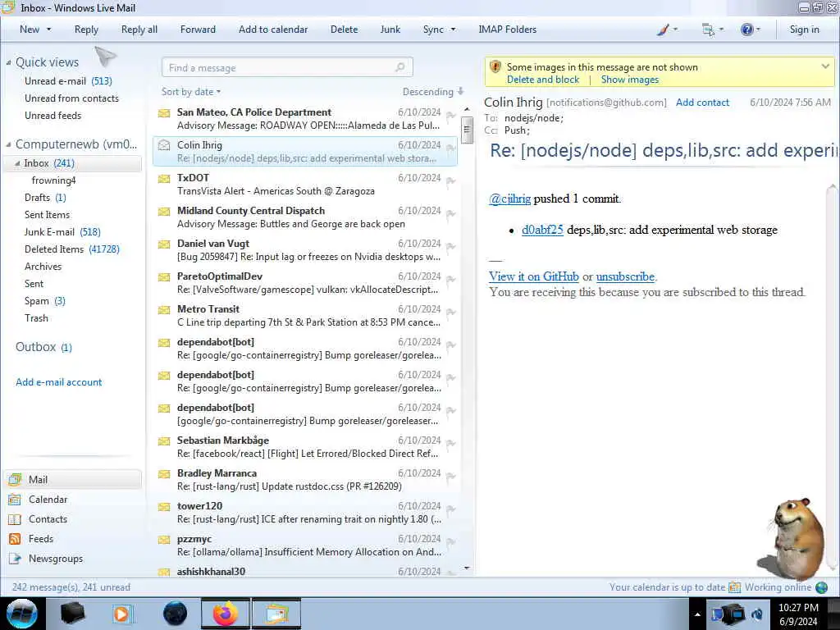Collapse the Quick views section
Viewport: 840px width, 630px height.
pos(8,62)
